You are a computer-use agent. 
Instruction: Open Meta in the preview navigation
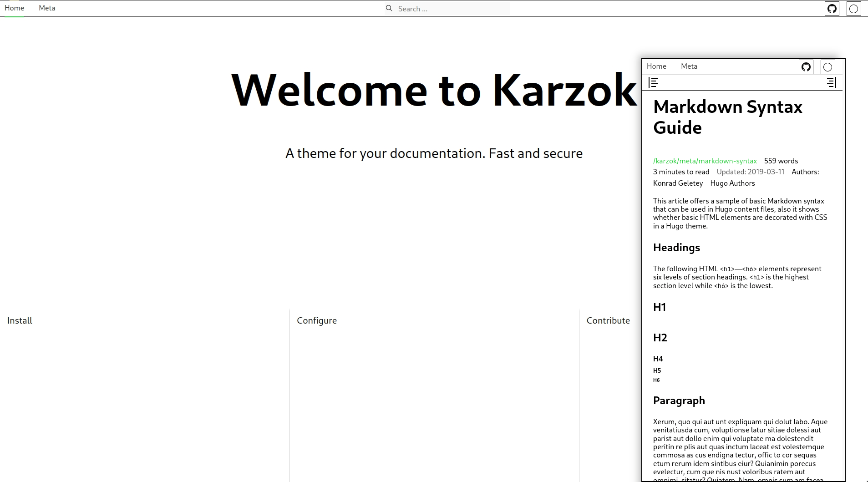pyautogui.click(x=689, y=66)
